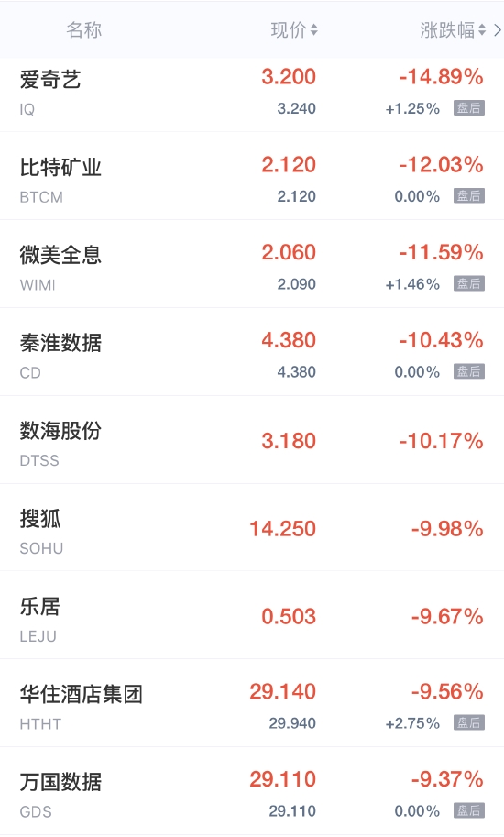Screen dimensions: 504x837
Task: Open 比特矿业 BTCM stock row
Action: [x=252, y=176]
